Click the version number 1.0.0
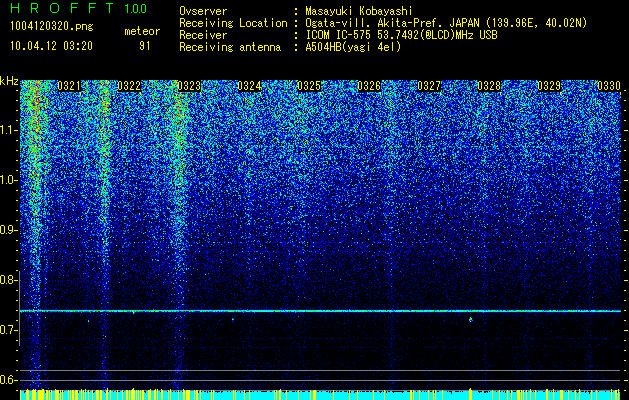The width and height of the screenshot is (629, 400). [136, 8]
